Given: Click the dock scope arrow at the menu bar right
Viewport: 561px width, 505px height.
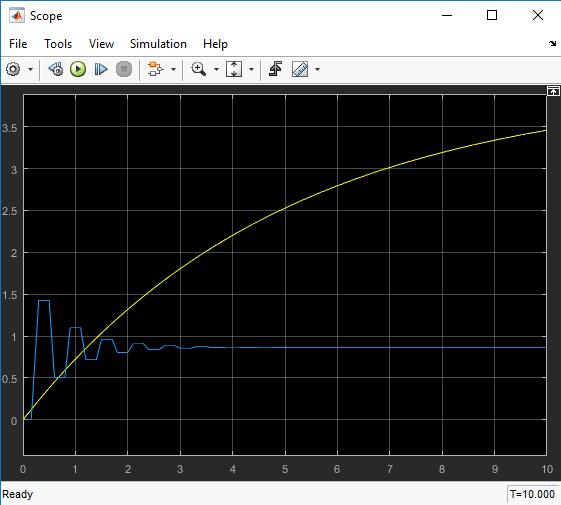Looking at the screenshot, I should tap(552, 43).
